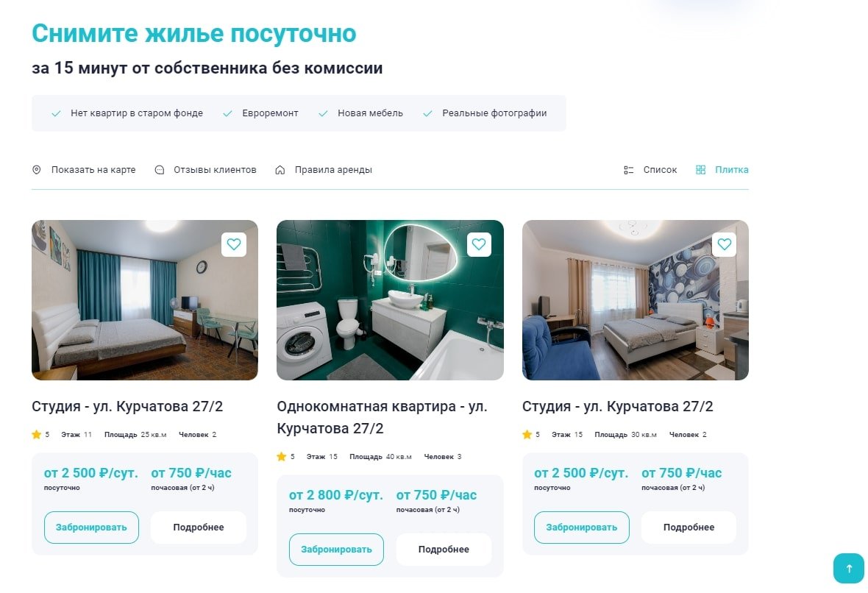Open Правила аренды page
The image size is (868, 593).
tap(333, 170)
